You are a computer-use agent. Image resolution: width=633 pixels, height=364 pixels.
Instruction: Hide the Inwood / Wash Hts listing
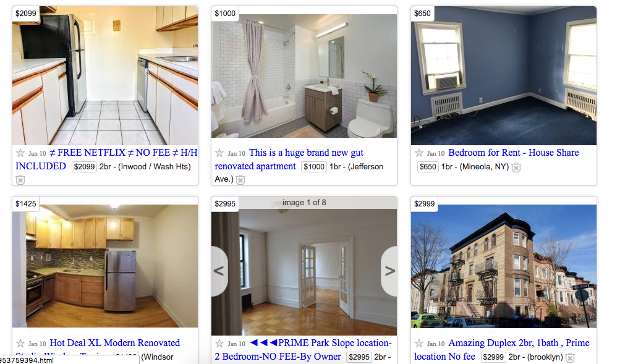tap(20, 180)
